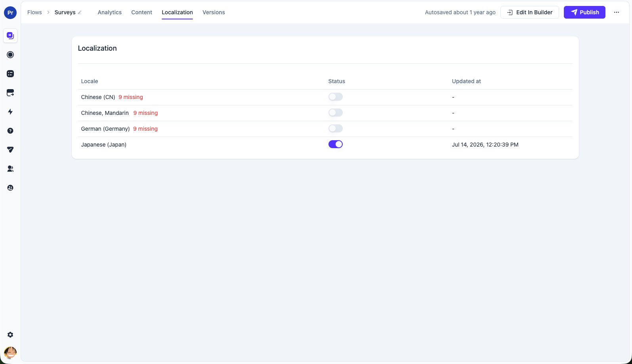This screenshot has height=364, width=632.
Task: Go to Flows in breadcrumb
Action: 34,12
